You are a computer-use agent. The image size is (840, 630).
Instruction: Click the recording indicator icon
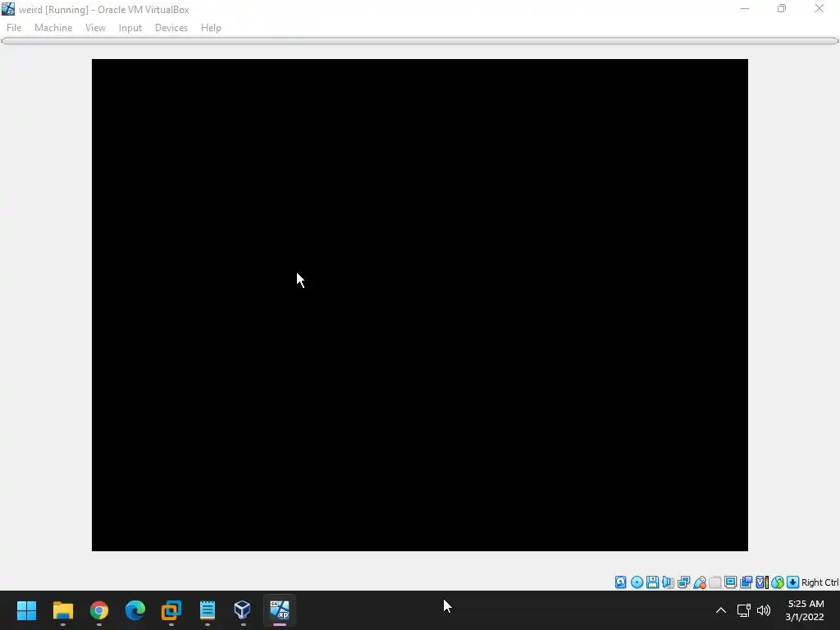point(746,582)
